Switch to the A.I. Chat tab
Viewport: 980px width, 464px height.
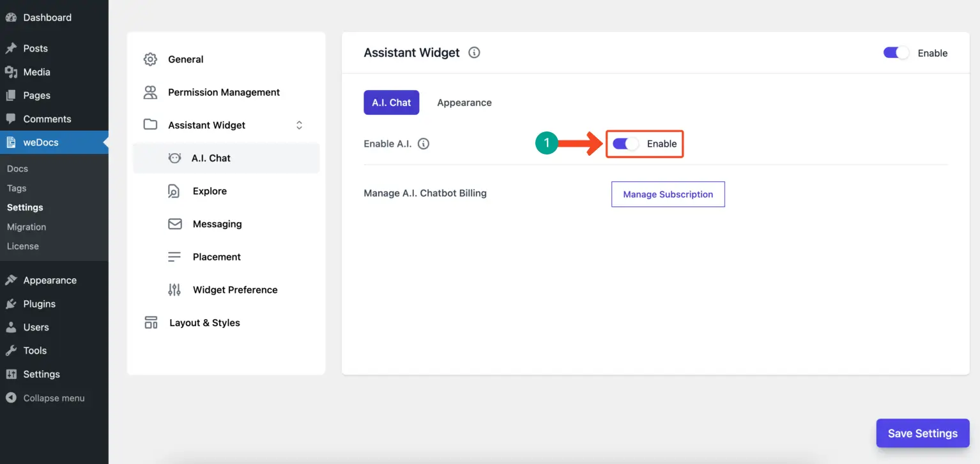tap(392, 102)
